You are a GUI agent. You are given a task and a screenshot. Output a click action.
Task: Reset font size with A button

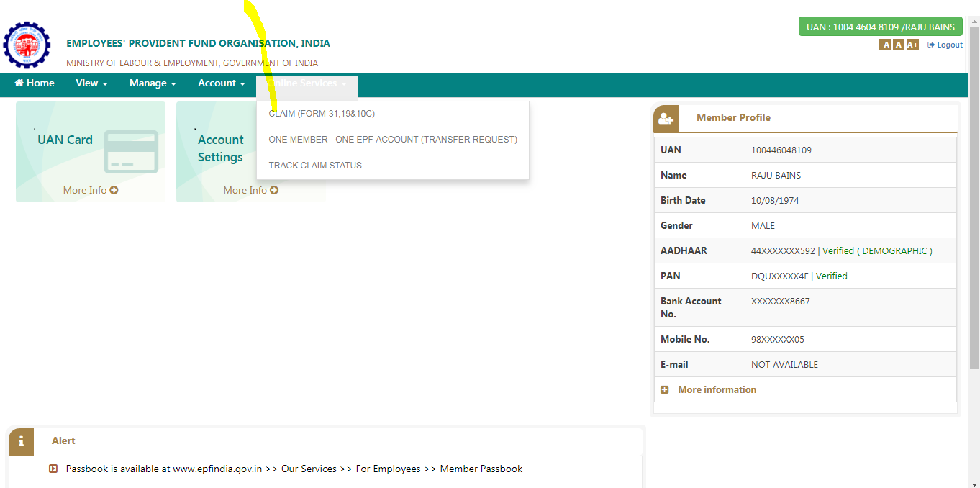coord(898,45)
